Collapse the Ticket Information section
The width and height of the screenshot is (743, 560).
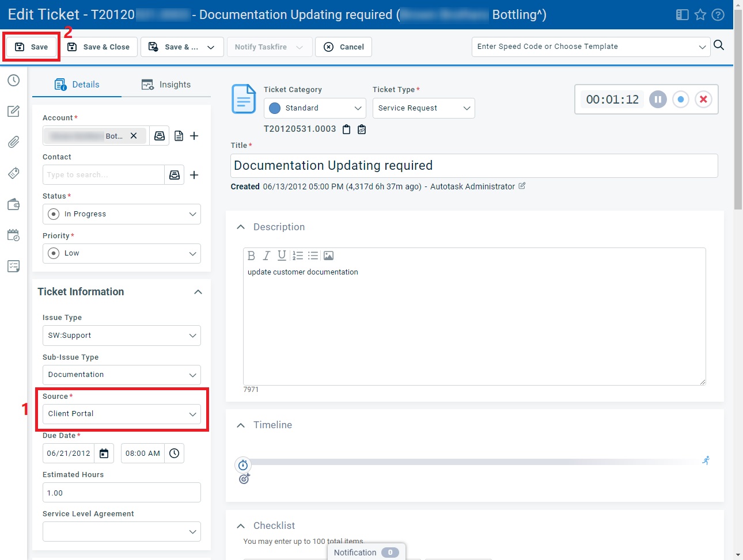(x=198, y=292)
